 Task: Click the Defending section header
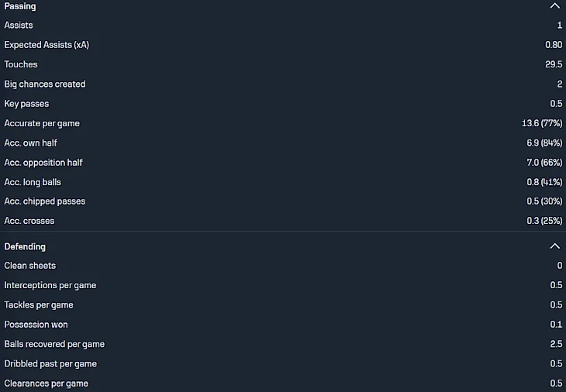point(25,246)
